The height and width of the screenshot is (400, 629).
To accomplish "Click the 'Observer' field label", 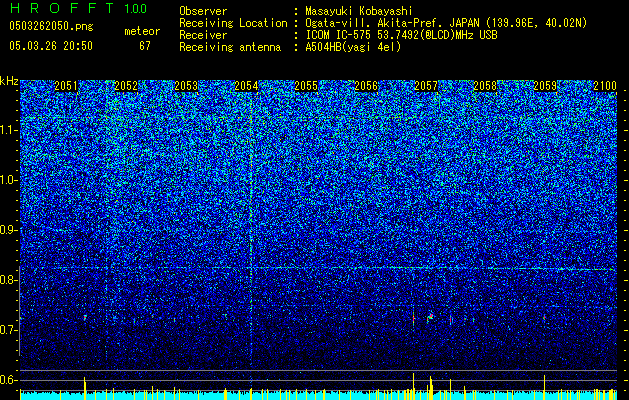I will [203, 11].
